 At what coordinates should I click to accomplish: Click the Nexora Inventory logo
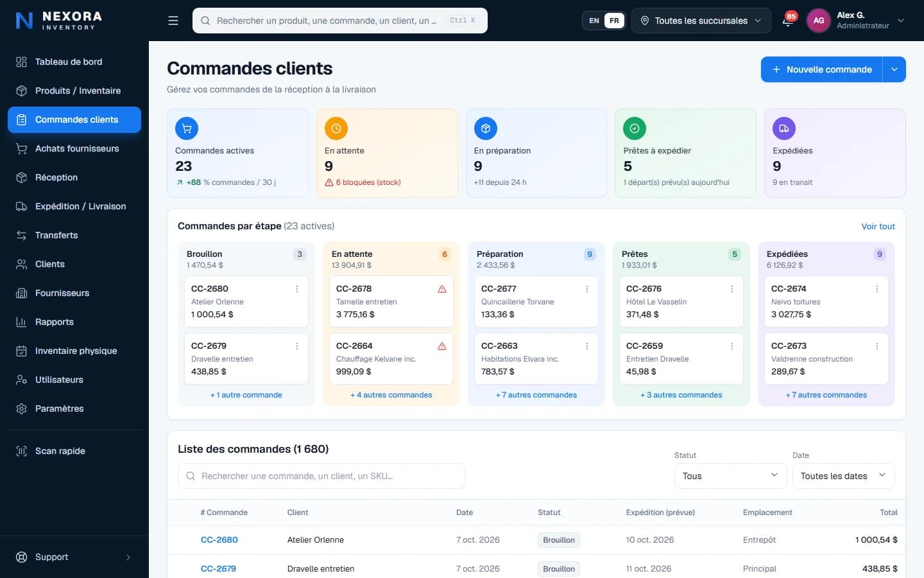(59, 21)
